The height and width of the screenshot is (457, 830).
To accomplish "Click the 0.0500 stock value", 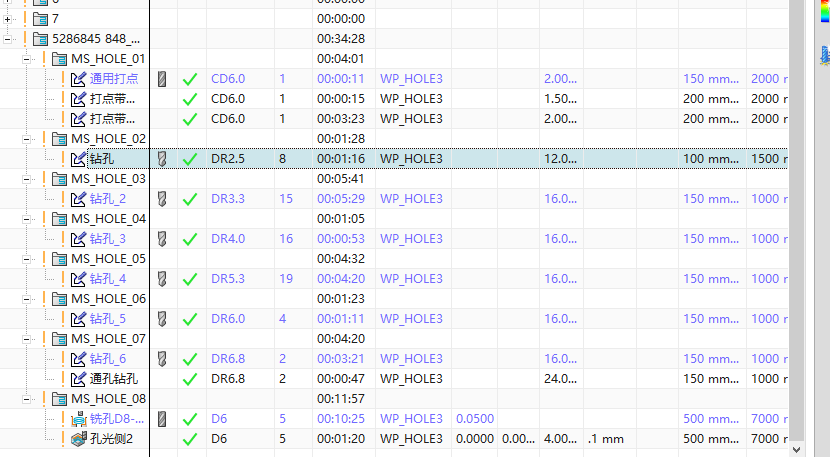I will (x=475, y=419).
